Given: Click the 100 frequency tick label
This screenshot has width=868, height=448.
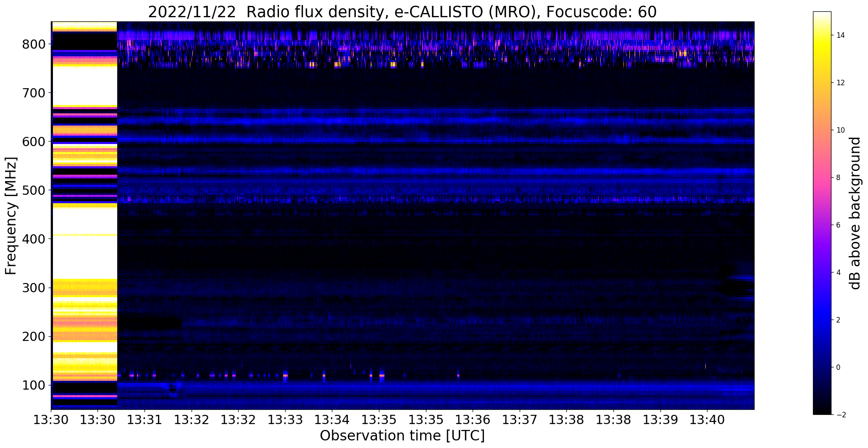Looking at the screenshot, I should pos(34,385).
